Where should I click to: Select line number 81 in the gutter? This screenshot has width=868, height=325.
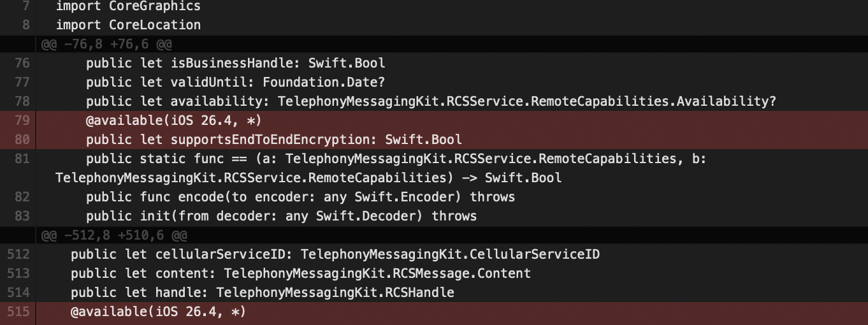coord(22,159)
